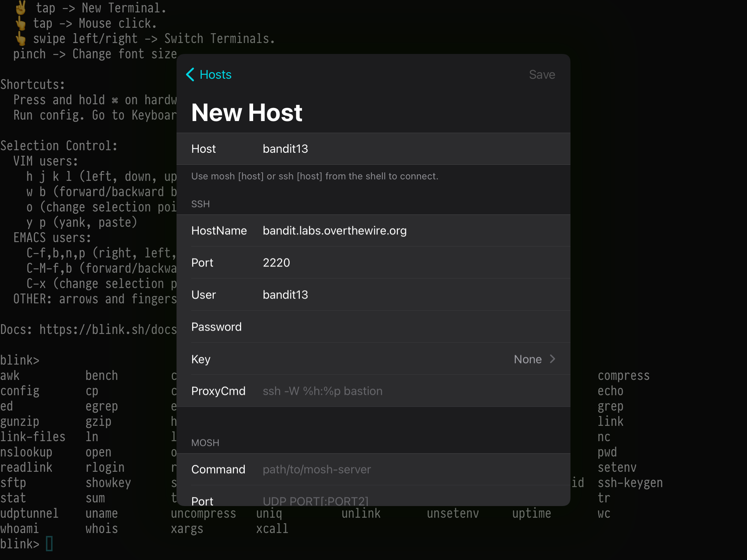Go back to Hosts list

pyautogui.click(x=215, y=74)
